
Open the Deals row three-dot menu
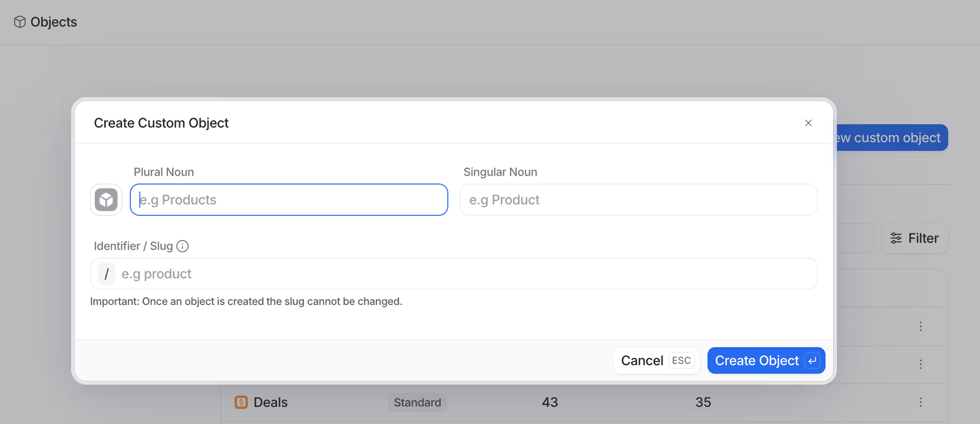point(920,402)
